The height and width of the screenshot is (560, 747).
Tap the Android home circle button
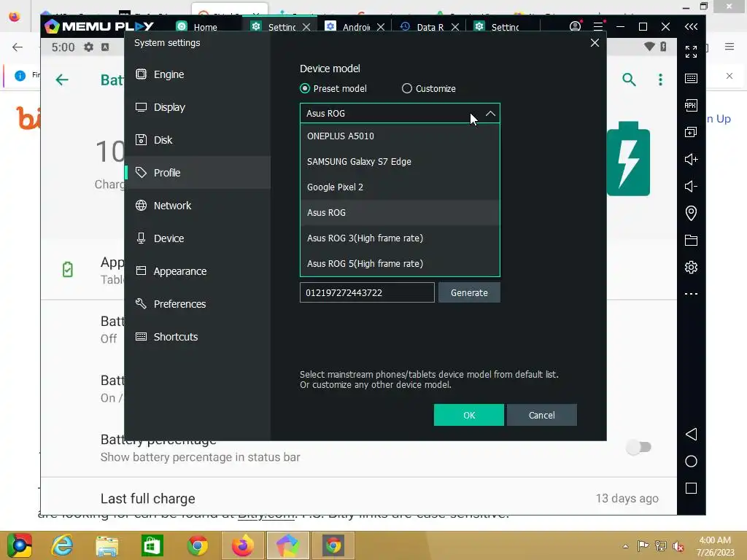691,461
